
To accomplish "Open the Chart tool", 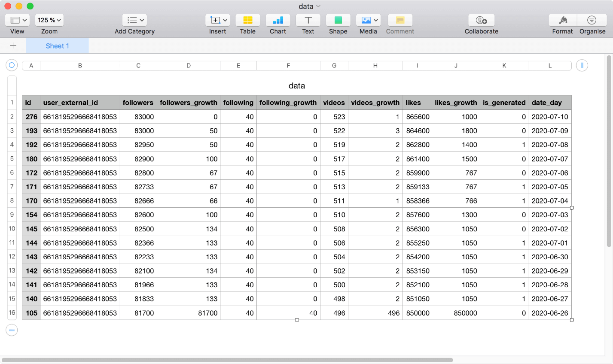I will click(x=278, y=20).
